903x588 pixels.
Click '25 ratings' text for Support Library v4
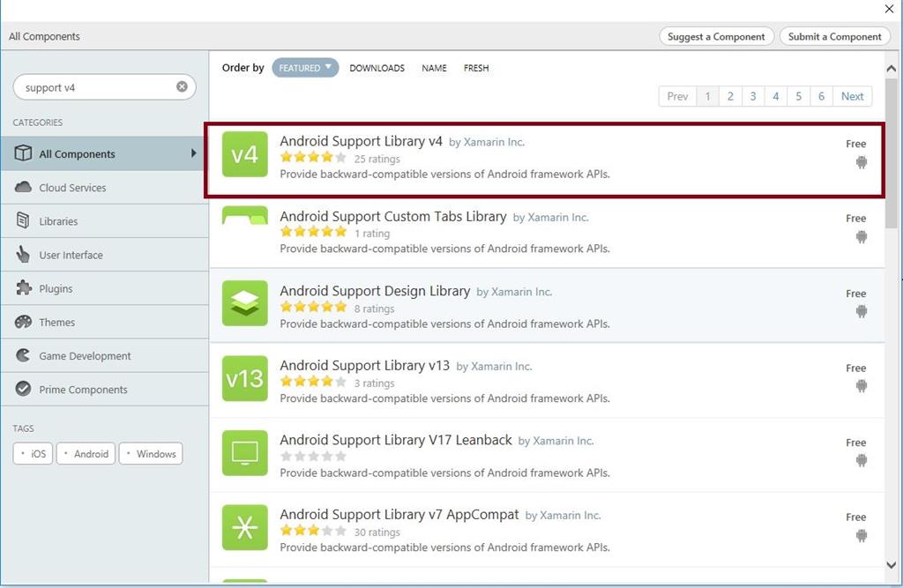pos(377,159)
